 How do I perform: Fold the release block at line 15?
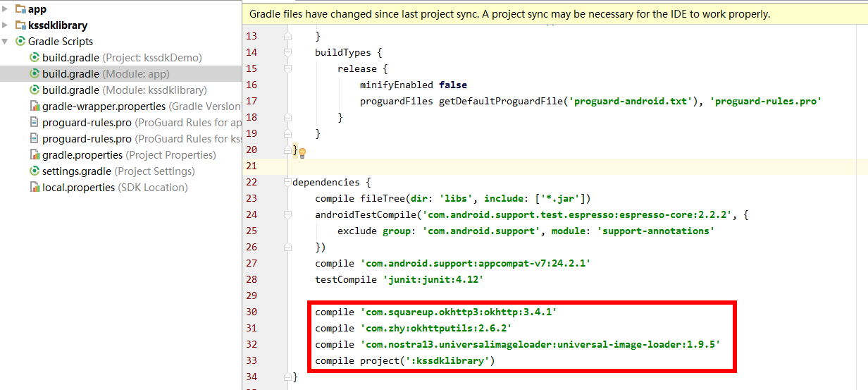(287, 68)
